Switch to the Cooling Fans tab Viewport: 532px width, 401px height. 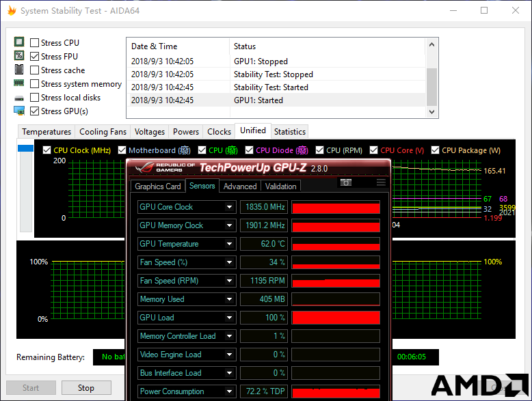pos(103,132)
